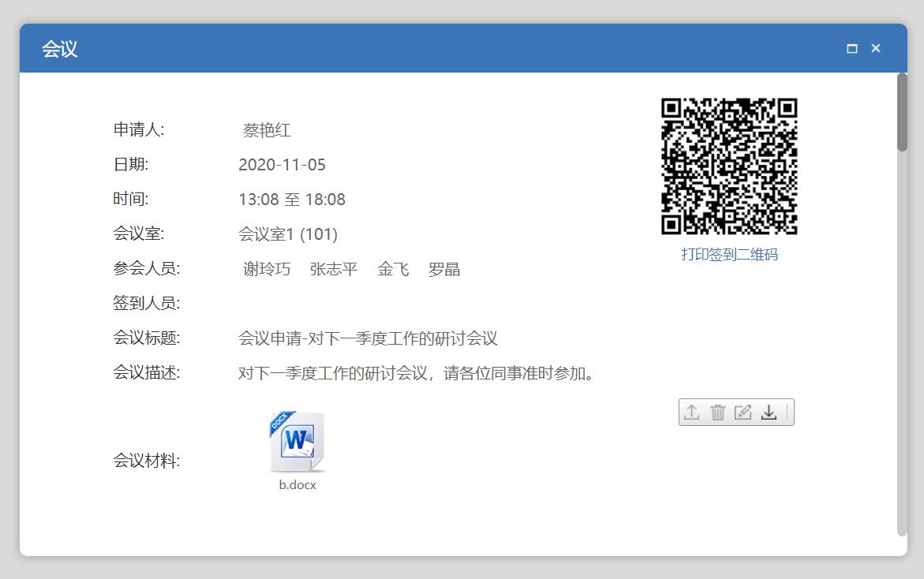Click the sign-in QR code image
The width and height of the screenshot is (924, 579).
point(729,166)
